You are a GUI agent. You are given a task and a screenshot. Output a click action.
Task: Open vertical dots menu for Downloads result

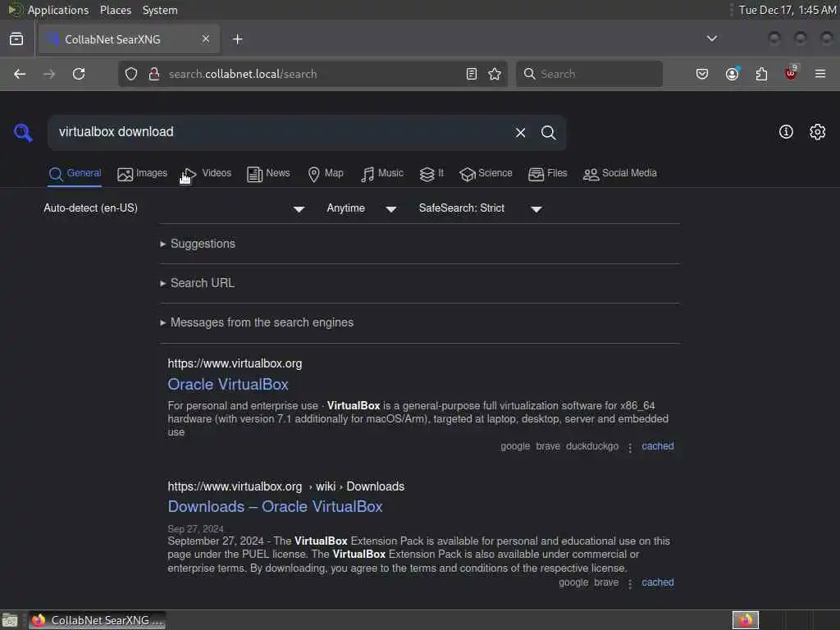pos(630,583)
